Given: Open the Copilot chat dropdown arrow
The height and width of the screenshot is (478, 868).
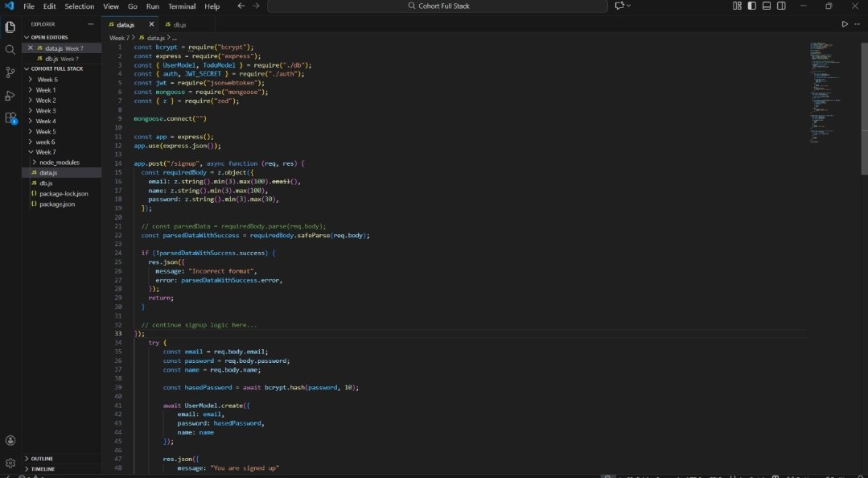Looking at the screenshot, I should (628, 6).
